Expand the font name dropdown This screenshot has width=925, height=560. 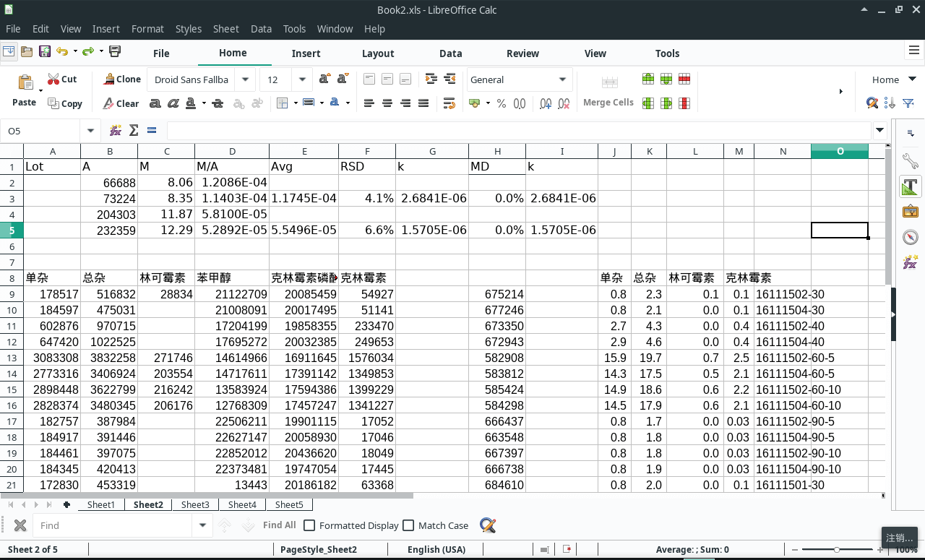tap(246, 79)
